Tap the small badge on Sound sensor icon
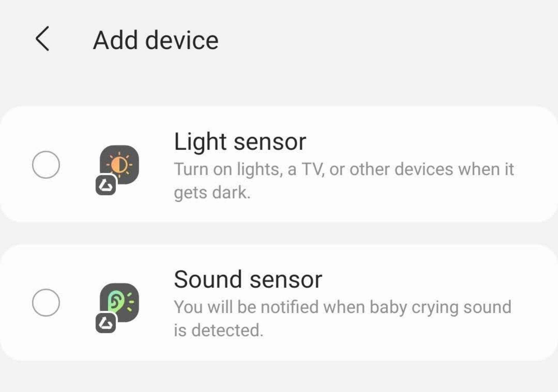Image resolution: width=558 pixels, height=392 pixels. [x=106, y=323]
